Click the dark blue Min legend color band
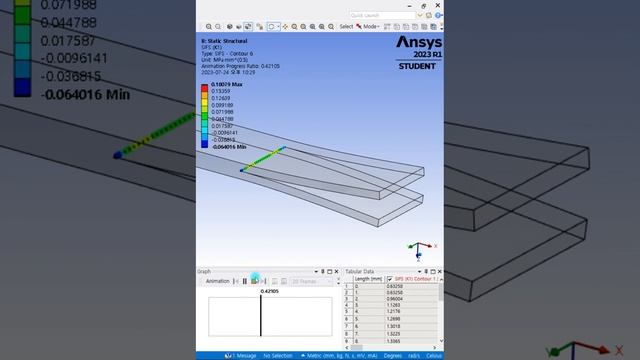Screen dimensions: 640x360 (204, 143)
